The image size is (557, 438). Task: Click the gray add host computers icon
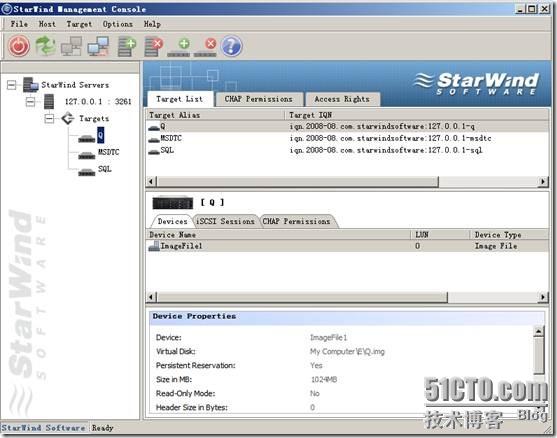pos(71,46)
